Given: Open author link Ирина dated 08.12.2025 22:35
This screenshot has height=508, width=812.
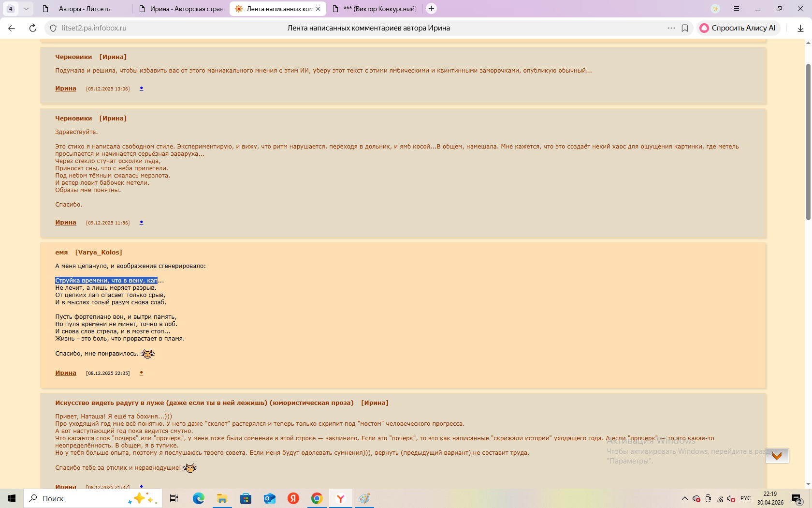Looking at the screenshot, I should [66, 373].
